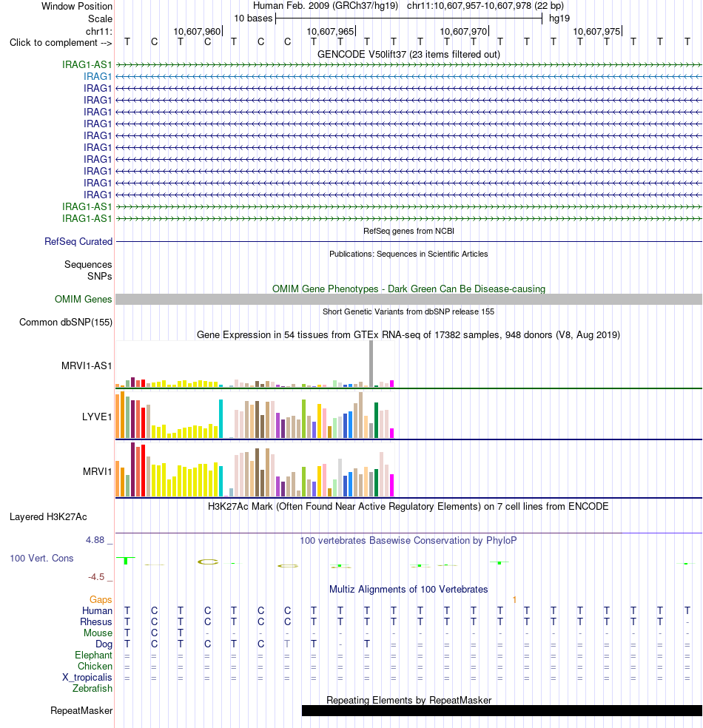Click the 'RepeatMasker' track label
This screenshot has height=728, width=703.
[x=81, y=711]
